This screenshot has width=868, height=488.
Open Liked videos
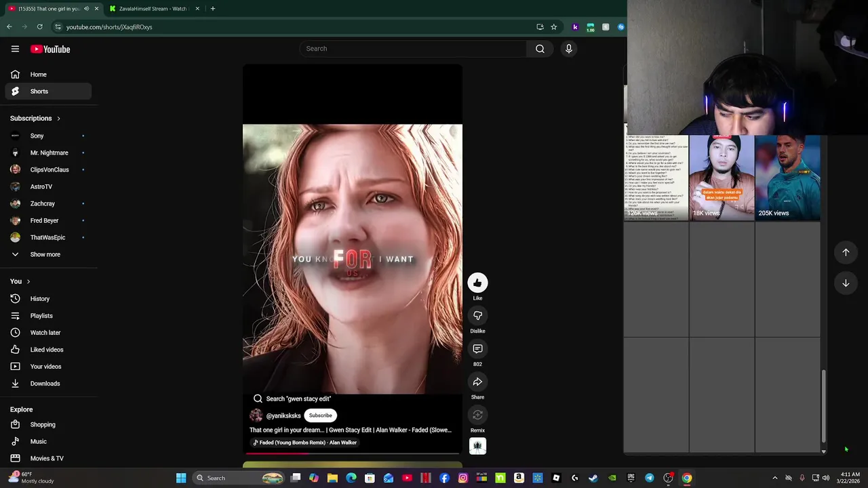[47, 350]
